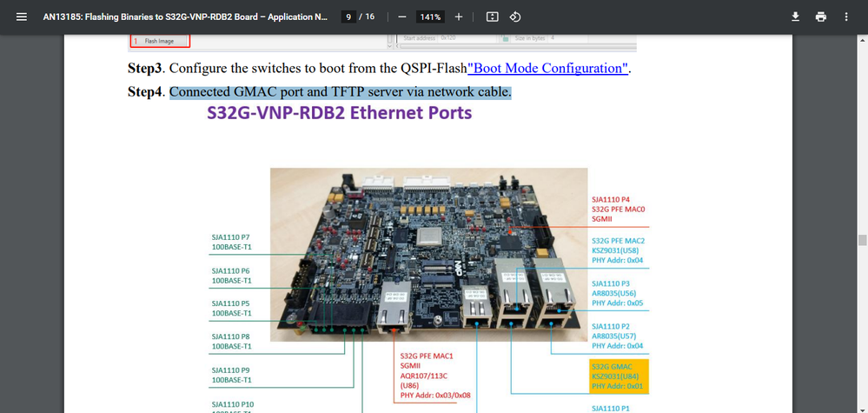Click the zoom out minus icon
This screenshot has width=868, height=413.
coord(402,17)
